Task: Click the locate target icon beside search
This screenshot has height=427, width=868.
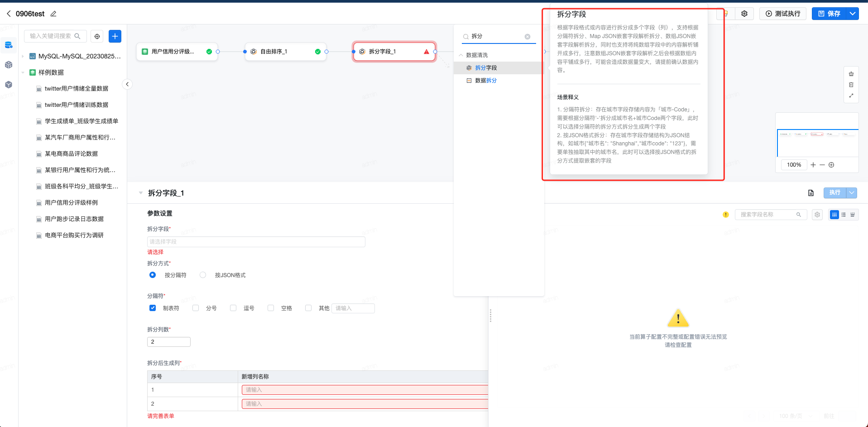Action: [97, 36]
